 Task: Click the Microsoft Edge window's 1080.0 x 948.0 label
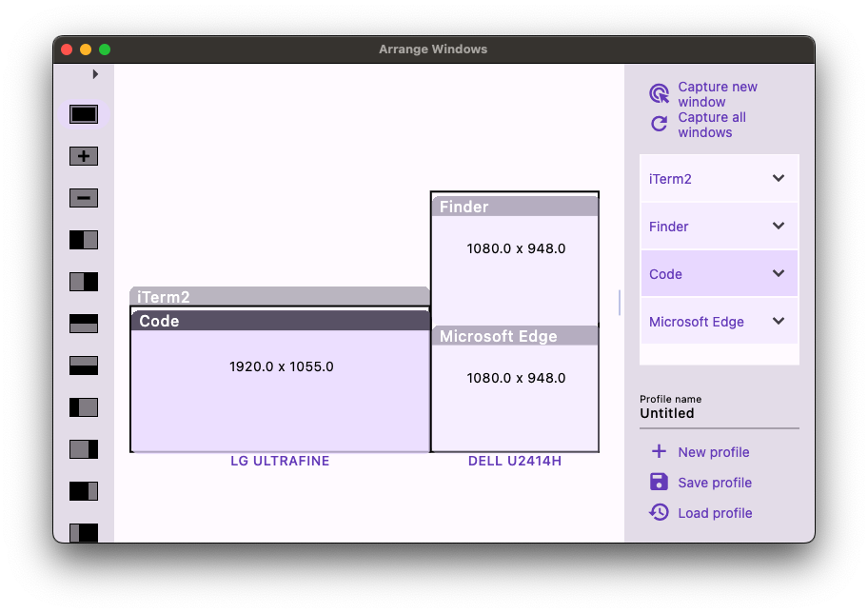tap(516, 378)
